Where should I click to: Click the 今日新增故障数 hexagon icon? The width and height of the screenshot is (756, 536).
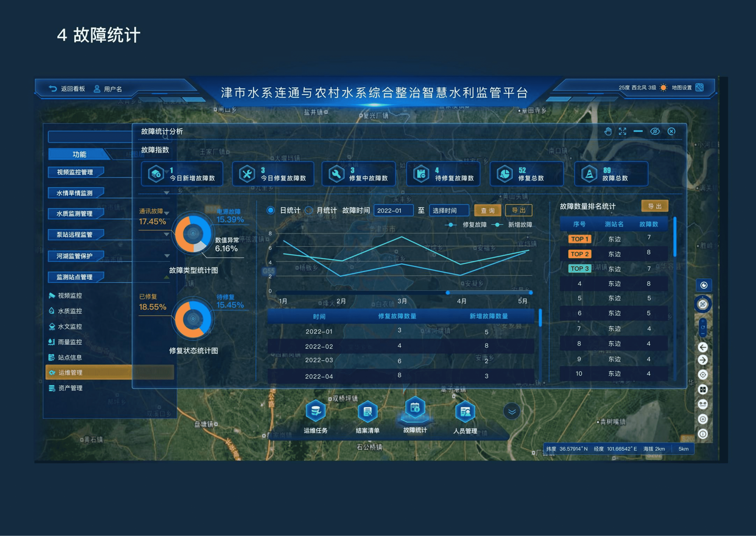point(156,174)
